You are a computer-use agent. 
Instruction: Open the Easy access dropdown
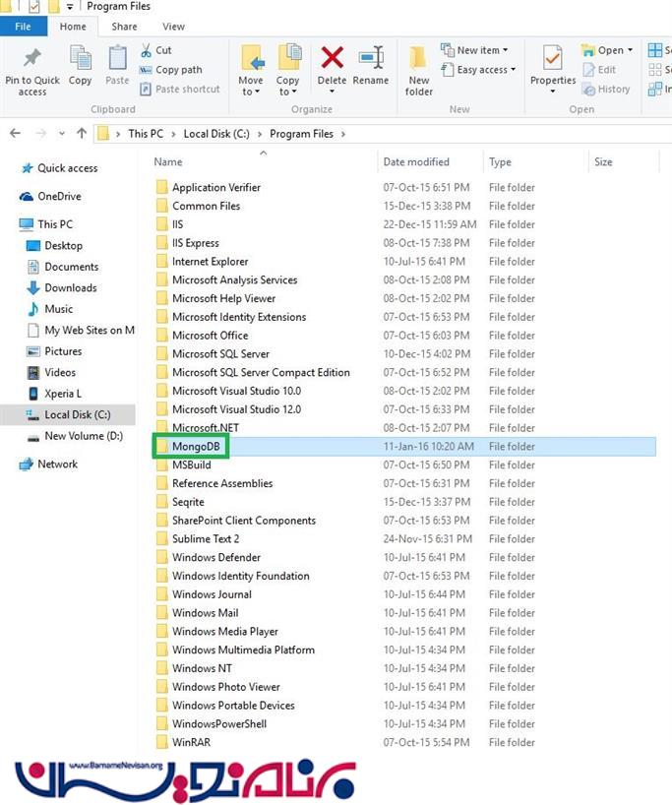click(x=478, y=70)
